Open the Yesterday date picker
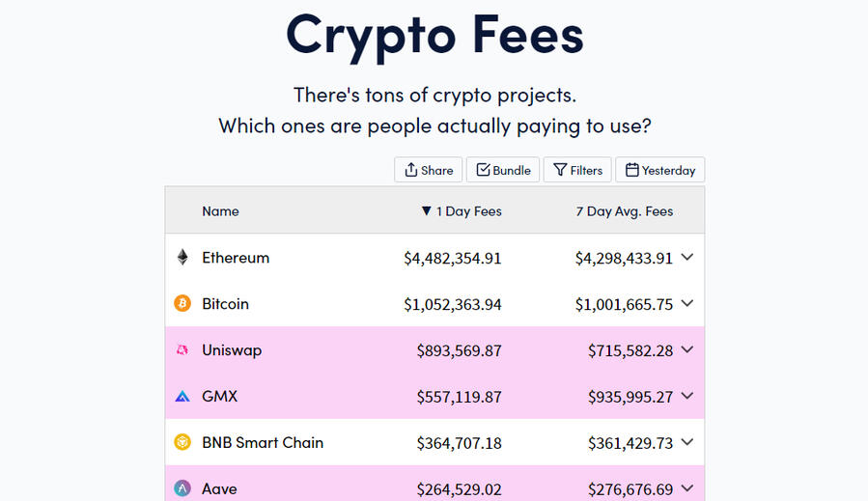The image size is (868, 501). (x=660, y=170)
